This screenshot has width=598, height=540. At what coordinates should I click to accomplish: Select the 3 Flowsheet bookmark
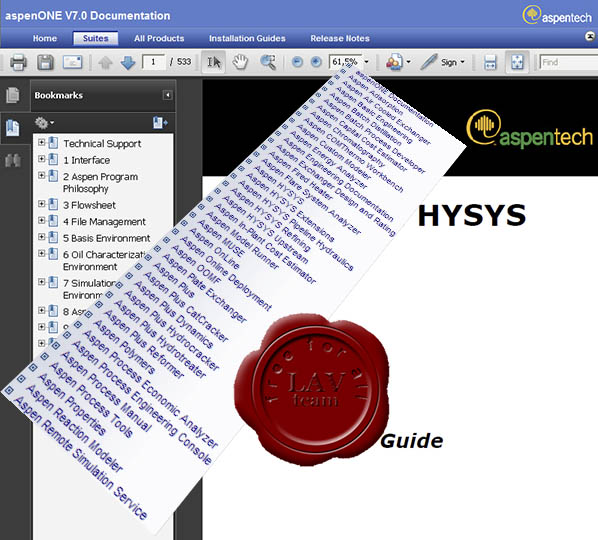pos(89,205)
